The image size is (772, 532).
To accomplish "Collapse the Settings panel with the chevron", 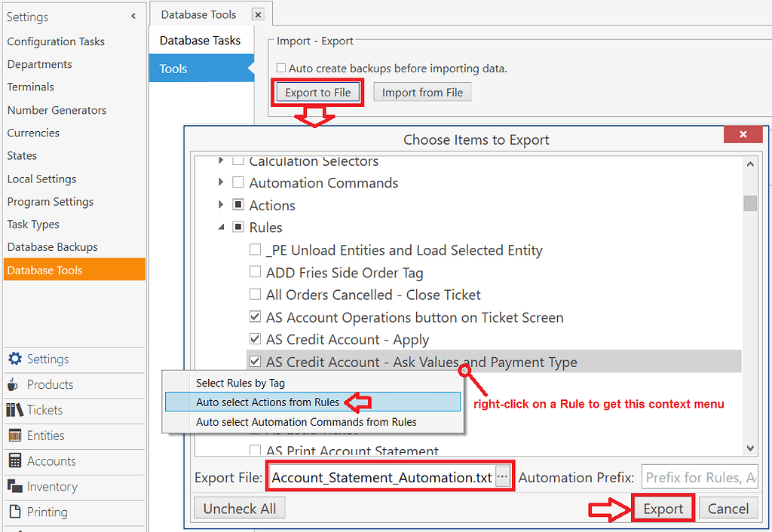I will (133, 15).
